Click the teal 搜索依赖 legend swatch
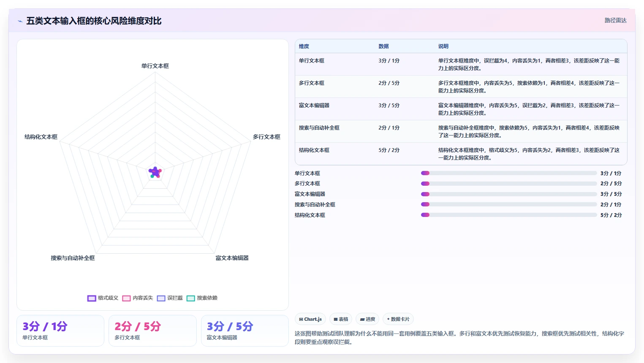This screenshot has height=363, width=644. pyautogui.click(x=191, y=298)
